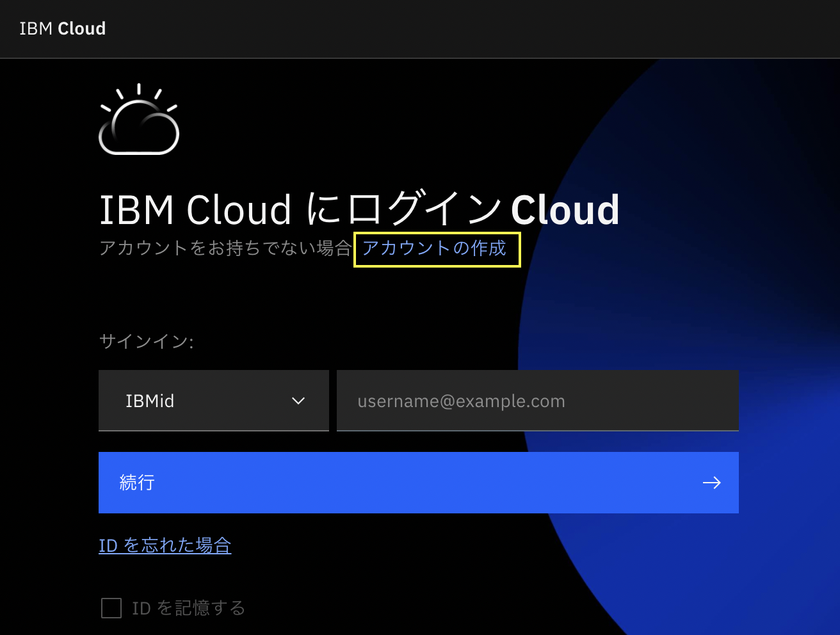Click the username@example.com input field

click(x=538, y=401)
